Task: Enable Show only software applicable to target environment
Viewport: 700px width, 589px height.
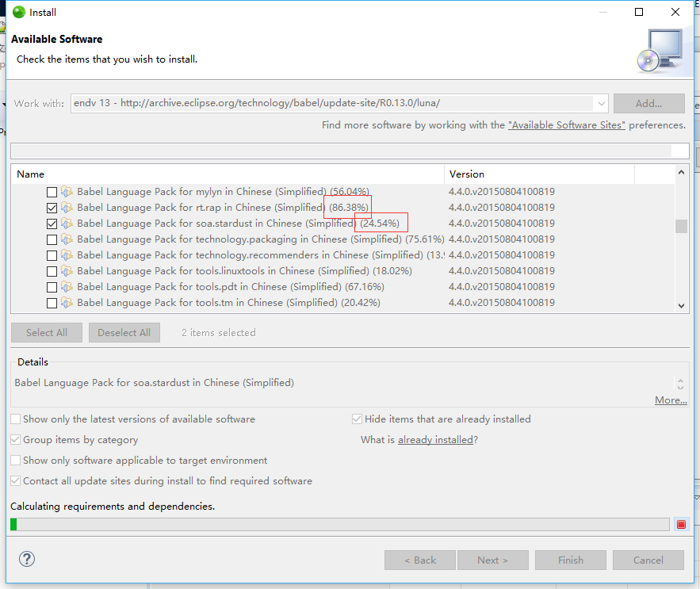Action: point(16,460)
